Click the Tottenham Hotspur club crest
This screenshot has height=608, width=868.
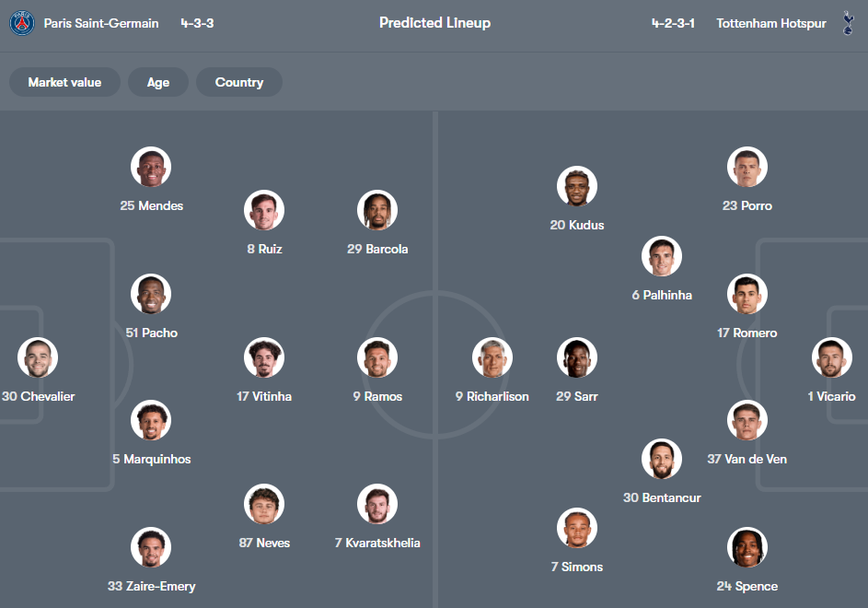point(848,23)
